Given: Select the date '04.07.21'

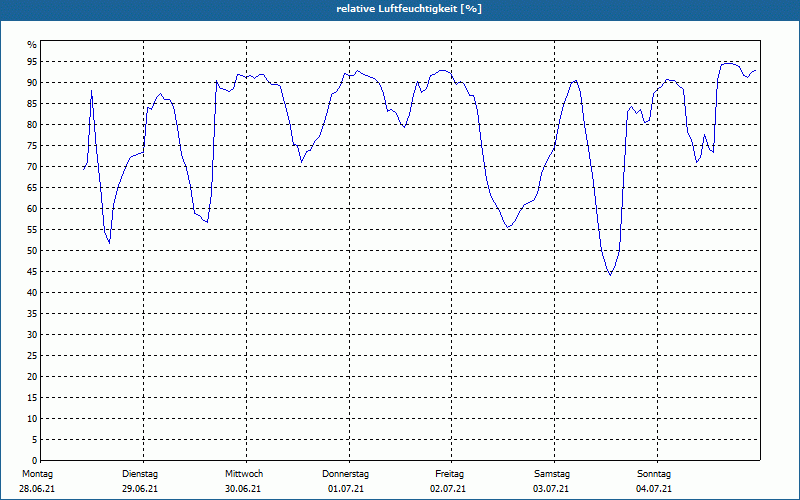Looking at the screenshot, I should 654,489.
